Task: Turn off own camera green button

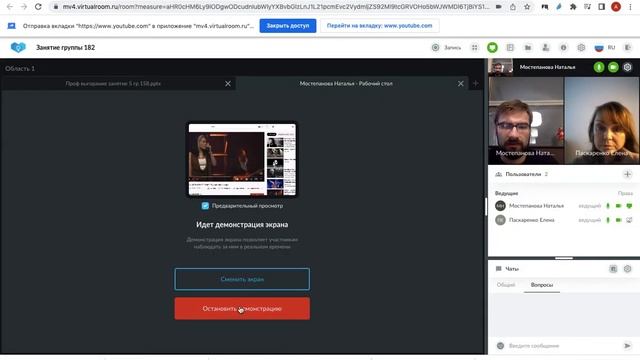Action: [x=613, y=67]
